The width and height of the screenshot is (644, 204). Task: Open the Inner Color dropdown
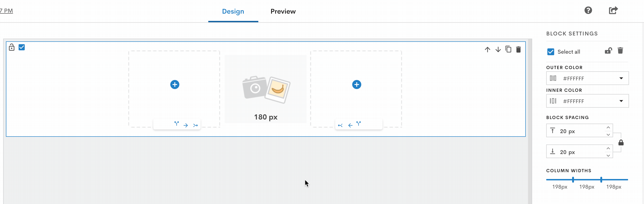[587, 101]
